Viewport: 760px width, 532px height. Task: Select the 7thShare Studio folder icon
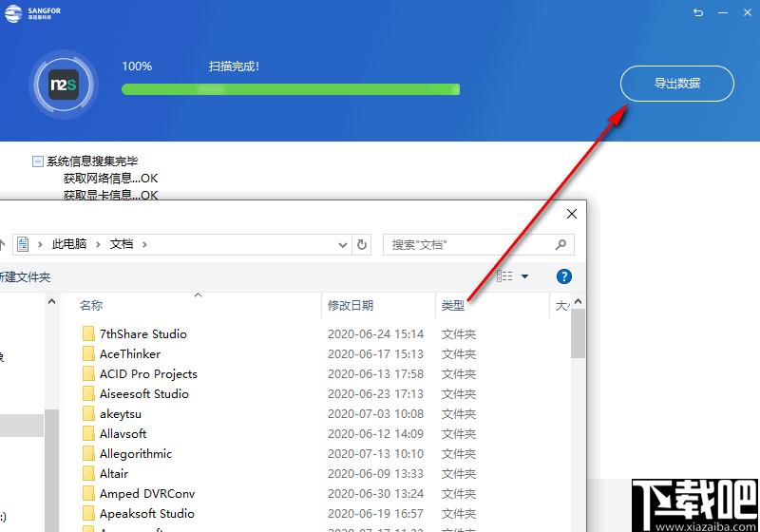pos(88,333)
